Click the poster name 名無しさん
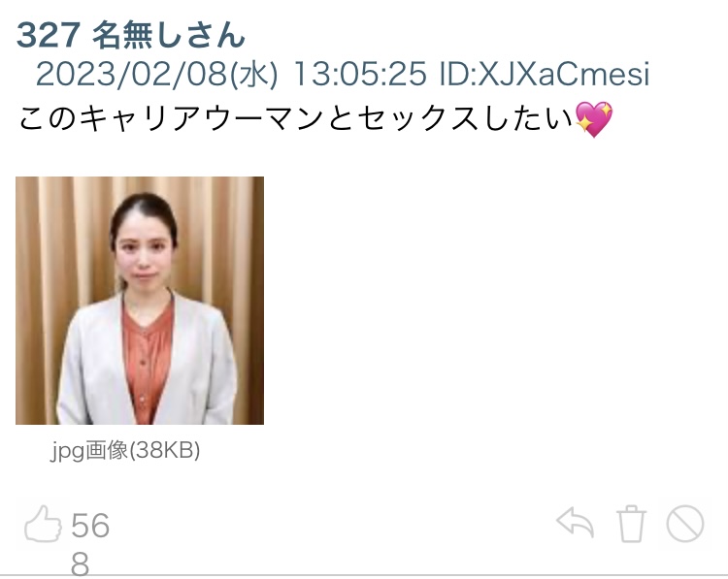 click(x=168, y=36)
